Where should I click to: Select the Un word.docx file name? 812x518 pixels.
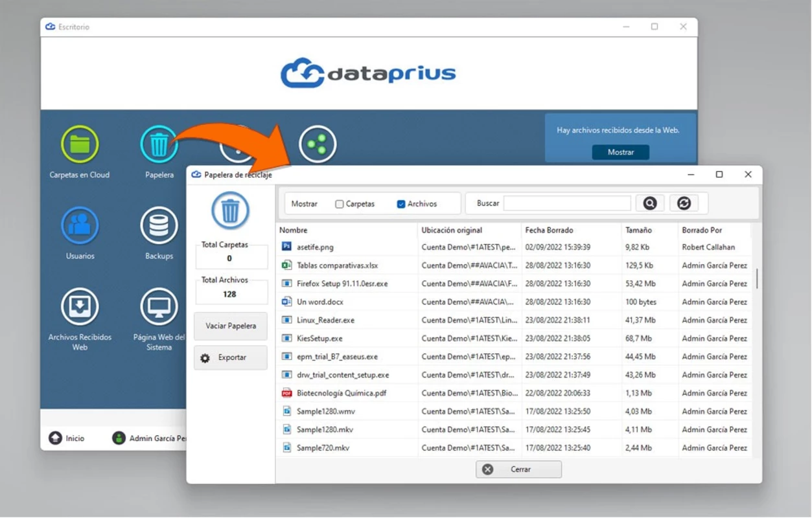click(320, 302)
